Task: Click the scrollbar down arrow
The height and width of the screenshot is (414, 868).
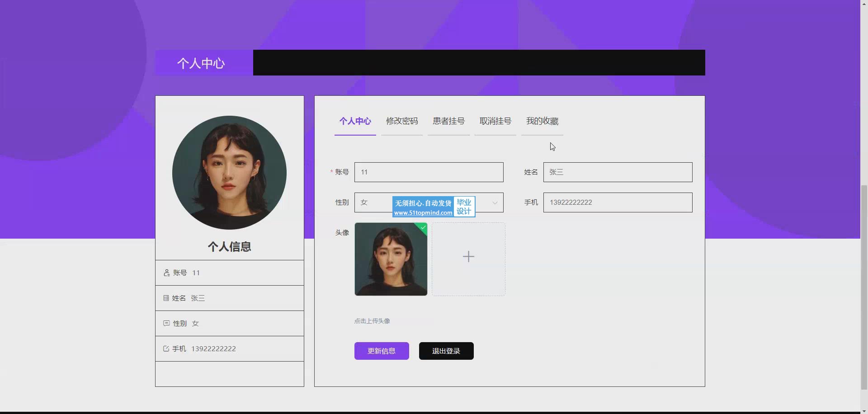Action: pos(864,411)
